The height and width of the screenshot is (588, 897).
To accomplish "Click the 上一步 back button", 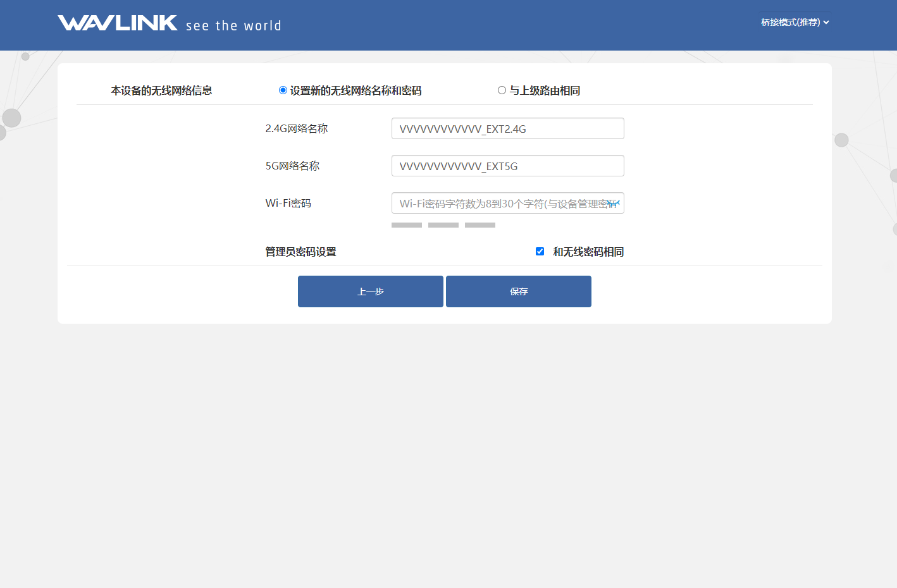I will click(x=370, y=291).
